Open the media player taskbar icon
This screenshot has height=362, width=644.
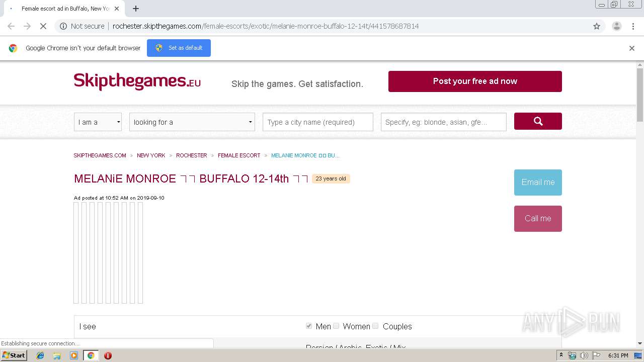[74, 355]
